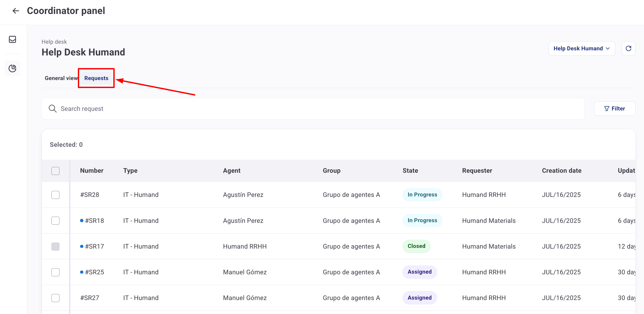Screen dimensions: 644x314
Task: Click the blue unread dot on #SR25
Action: tap(82, 272)
